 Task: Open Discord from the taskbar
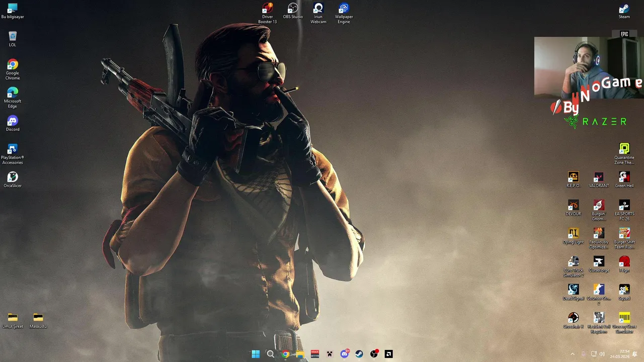345,354
